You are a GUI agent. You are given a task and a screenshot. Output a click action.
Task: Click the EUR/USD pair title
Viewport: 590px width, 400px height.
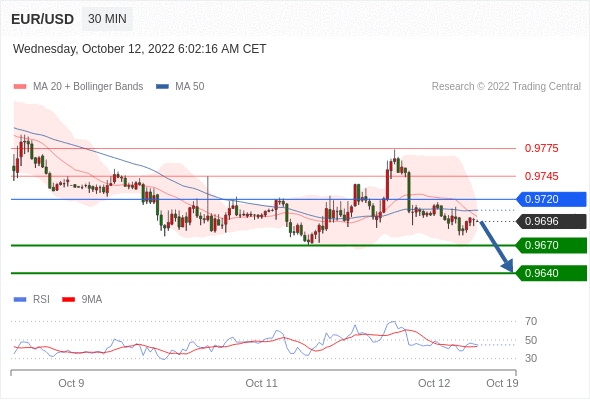pos(43,19)
